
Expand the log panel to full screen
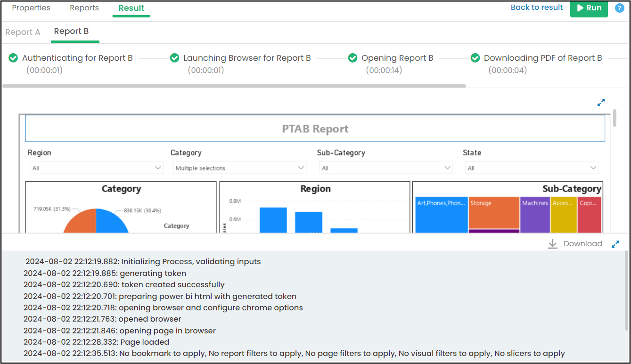point(615,244)
